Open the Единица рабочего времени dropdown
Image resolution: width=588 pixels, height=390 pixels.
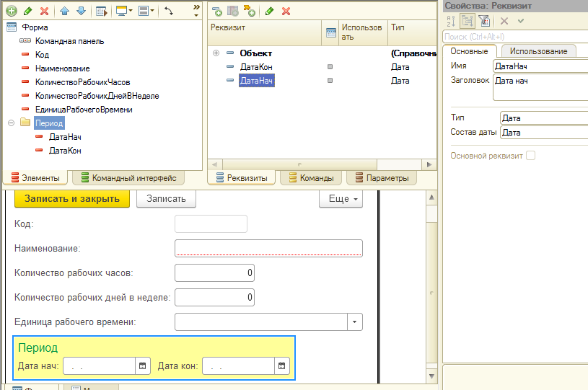click(355, 322)
